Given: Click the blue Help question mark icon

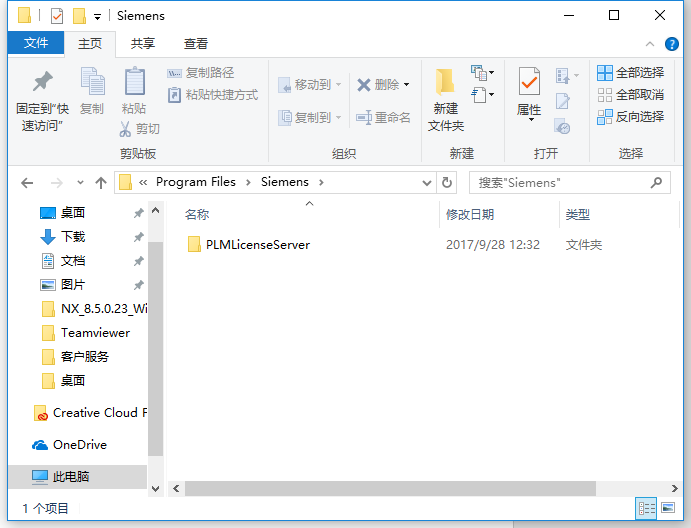Looking at the screenshot, I should pyautogui.click(x=672, y=44).
